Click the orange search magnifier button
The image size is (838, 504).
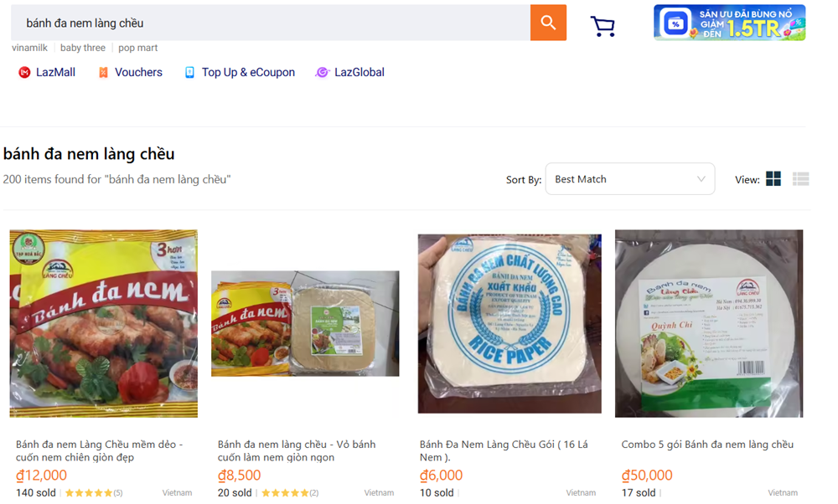pos(548,23)
